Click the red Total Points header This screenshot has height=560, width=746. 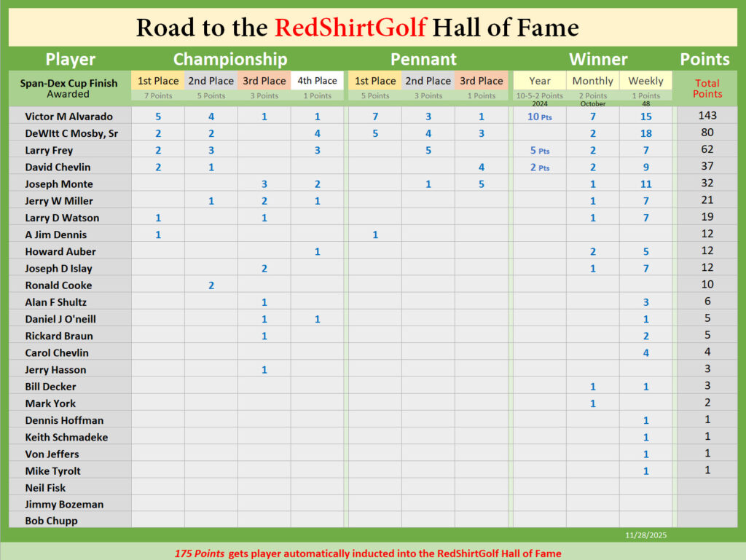[707, 88]
